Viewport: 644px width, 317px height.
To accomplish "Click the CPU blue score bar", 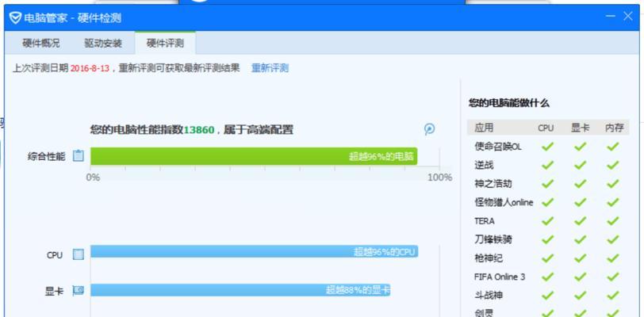I will pyautogui.click(x=255, y=251).
